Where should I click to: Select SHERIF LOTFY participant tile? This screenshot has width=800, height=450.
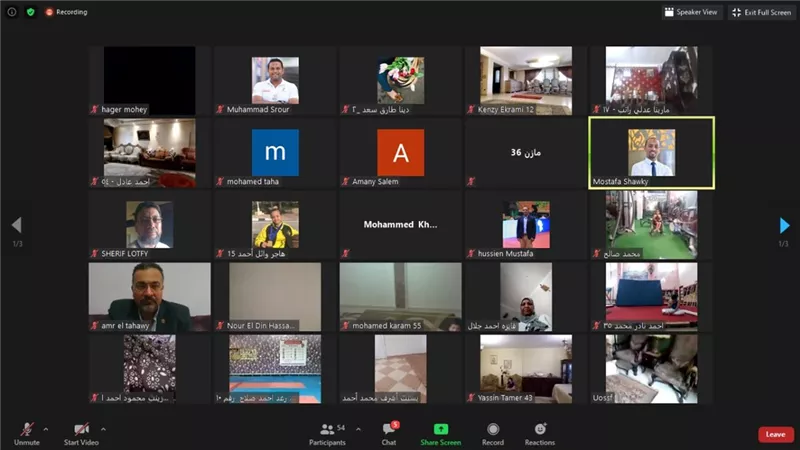tap(149, 224)
